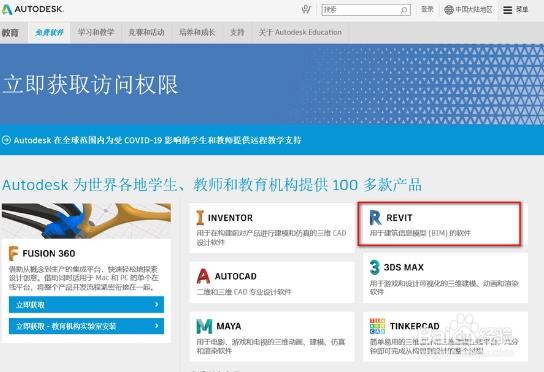
Task: Click the Tinkercad grid icon
Action: click(377, 326)
